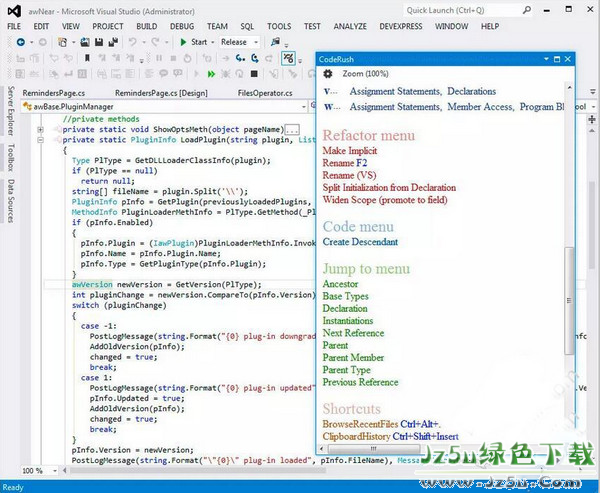Screen dimensions: 601x495
Task: Save the current file with floppy icon
Action: pyautogui.click(x=99, y=42)
